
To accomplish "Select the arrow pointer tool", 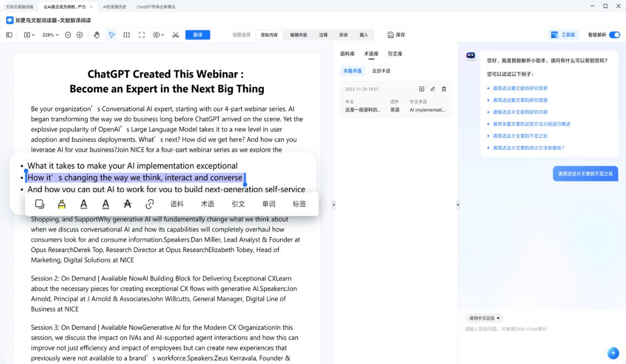I will [x=112, y=35].
